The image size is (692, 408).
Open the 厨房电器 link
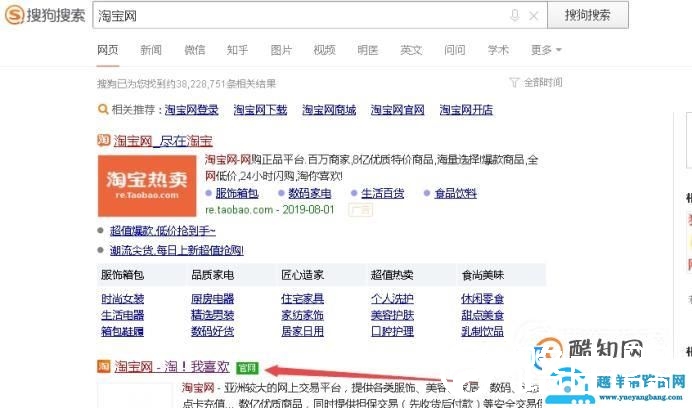212,299
